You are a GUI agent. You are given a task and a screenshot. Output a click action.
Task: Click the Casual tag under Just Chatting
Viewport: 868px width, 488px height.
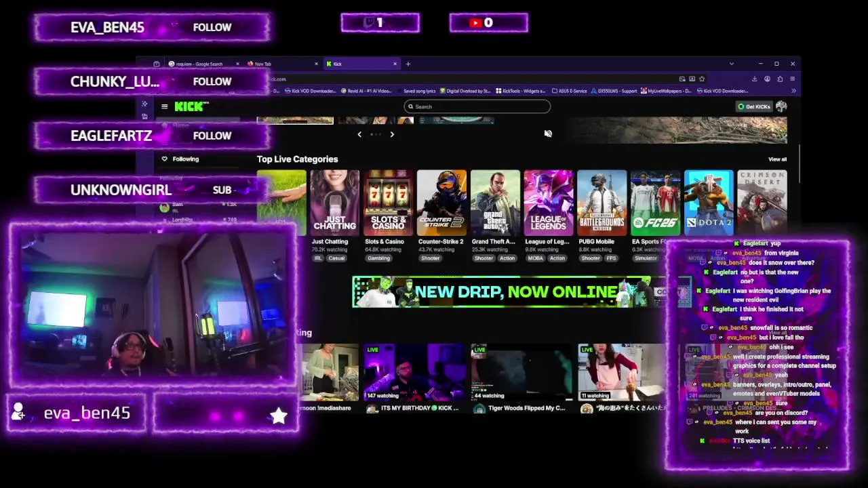[x=337, y=258]
